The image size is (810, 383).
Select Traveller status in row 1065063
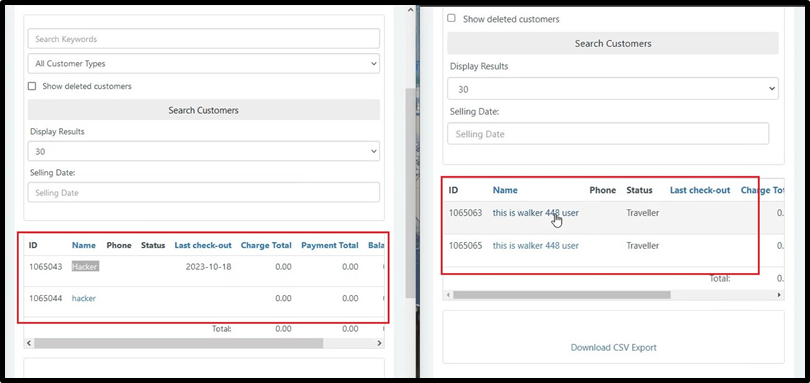(643, 213)
